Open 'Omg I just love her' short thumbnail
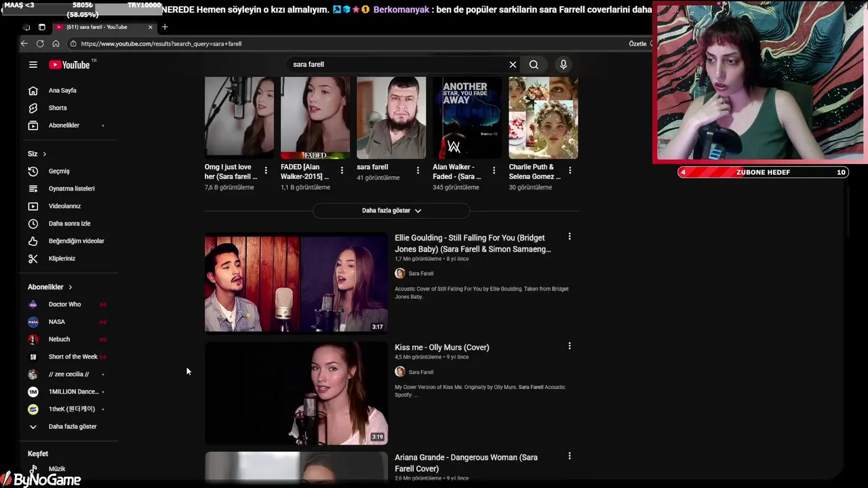The image size is (868, 488). point(239,117)
